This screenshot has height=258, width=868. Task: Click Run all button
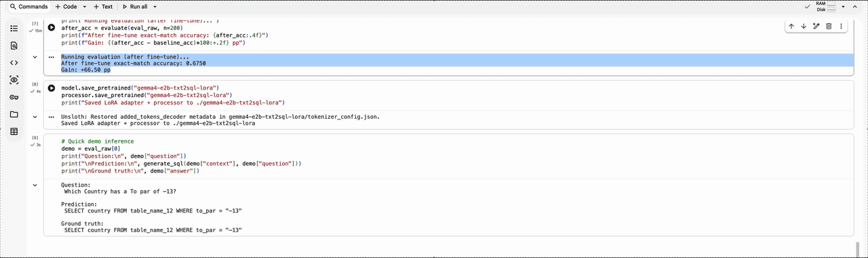pos(135,7)
